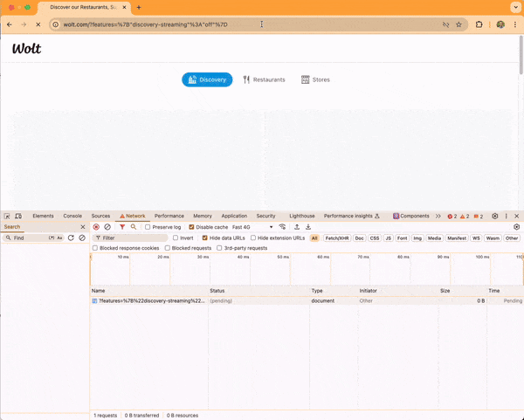Toggle the network filter funnel icon
Image resolution: width=524 pixels, height=420 pixels.
[x=122, y=227]
